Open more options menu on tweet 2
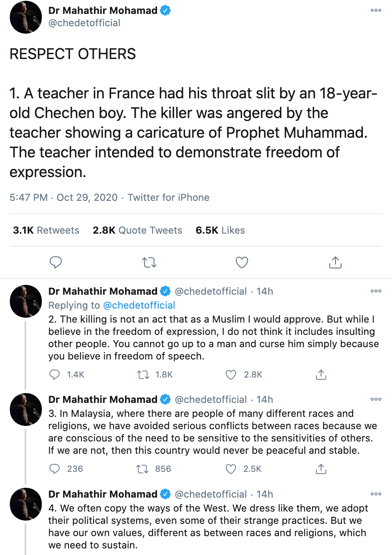 click(x=376, y=291)
